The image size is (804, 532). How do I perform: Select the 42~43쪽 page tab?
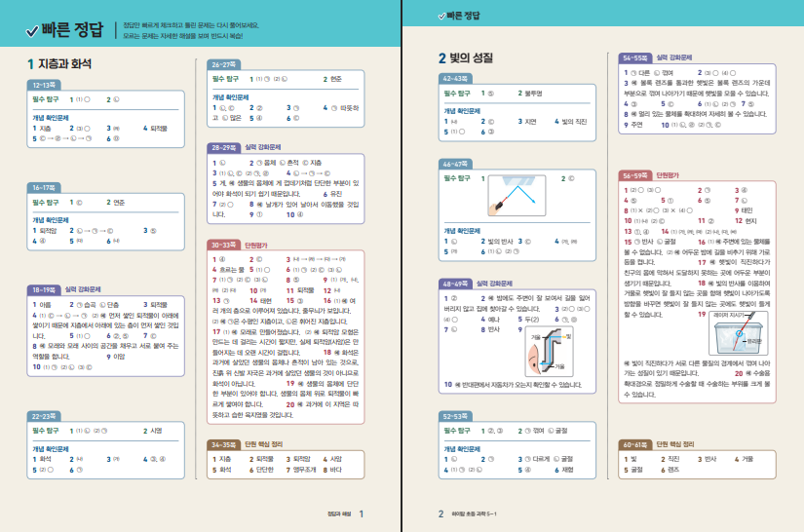point(459,79)
